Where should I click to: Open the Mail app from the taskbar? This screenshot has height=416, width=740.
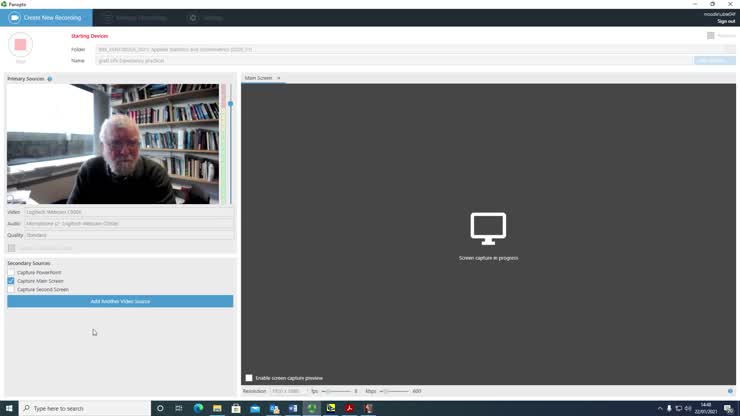pyautogui.click(x=255, y=408)
